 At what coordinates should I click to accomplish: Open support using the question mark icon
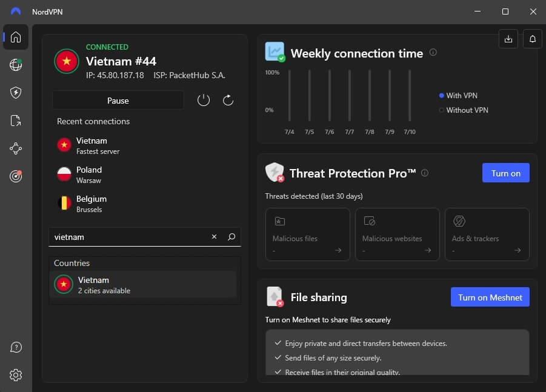[x=15, y=347]
